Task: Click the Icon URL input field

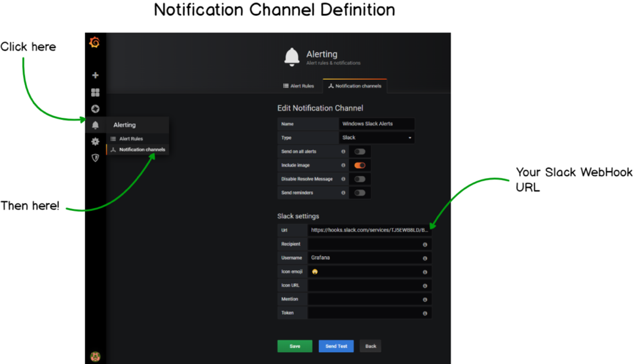Action: pos(369,285)
